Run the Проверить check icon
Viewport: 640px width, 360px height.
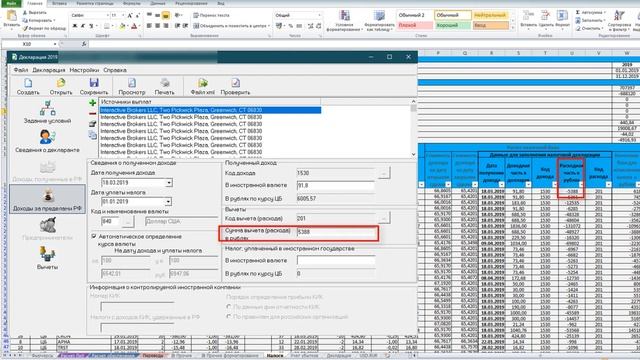[x=235, y=83]
